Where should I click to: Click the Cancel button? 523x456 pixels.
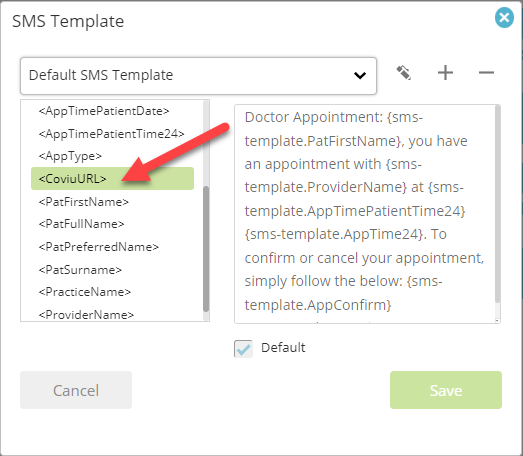[x=76, y=390]
